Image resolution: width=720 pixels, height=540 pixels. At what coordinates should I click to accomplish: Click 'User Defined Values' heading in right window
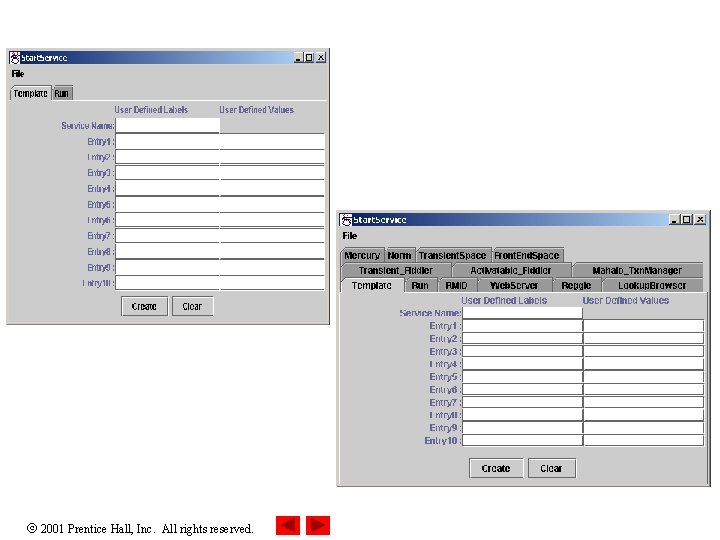click(x=626, y=301)
